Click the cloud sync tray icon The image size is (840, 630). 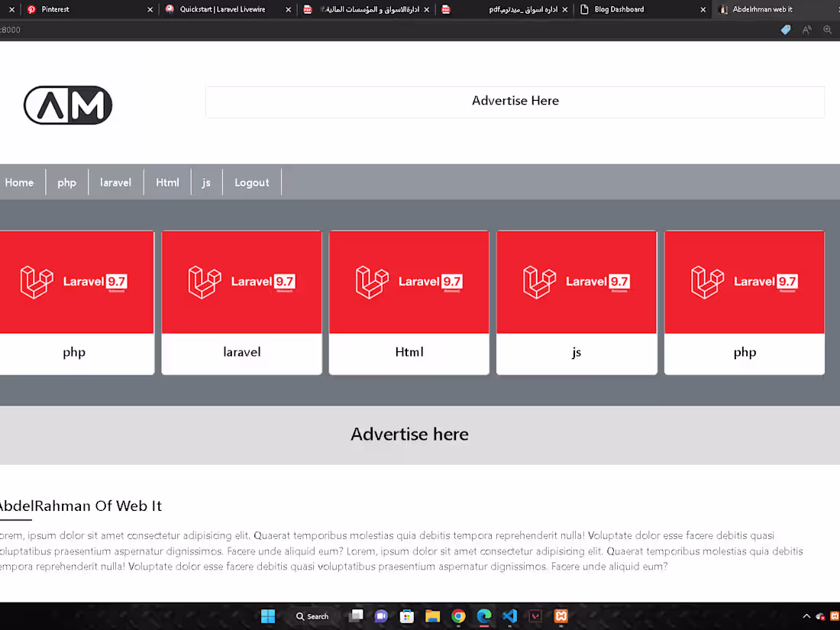pos(820,616)
